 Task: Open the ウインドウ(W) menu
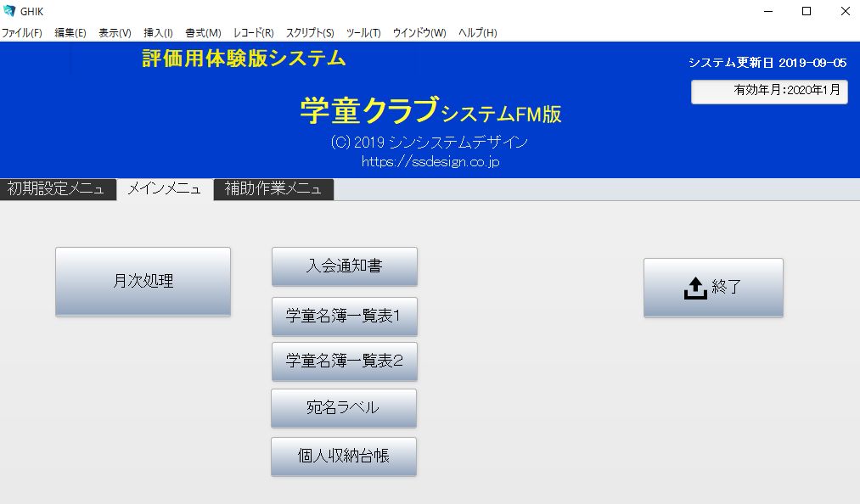419,33
